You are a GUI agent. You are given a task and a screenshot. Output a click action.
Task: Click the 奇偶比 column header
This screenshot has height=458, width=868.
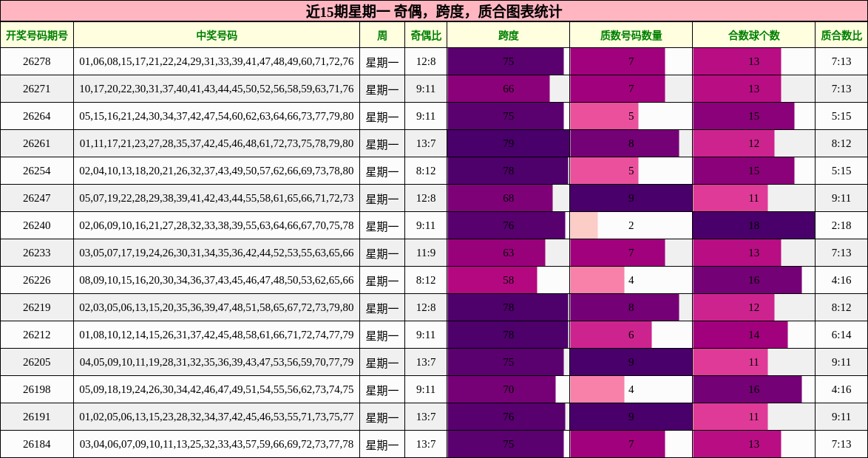tap(426, 35)
